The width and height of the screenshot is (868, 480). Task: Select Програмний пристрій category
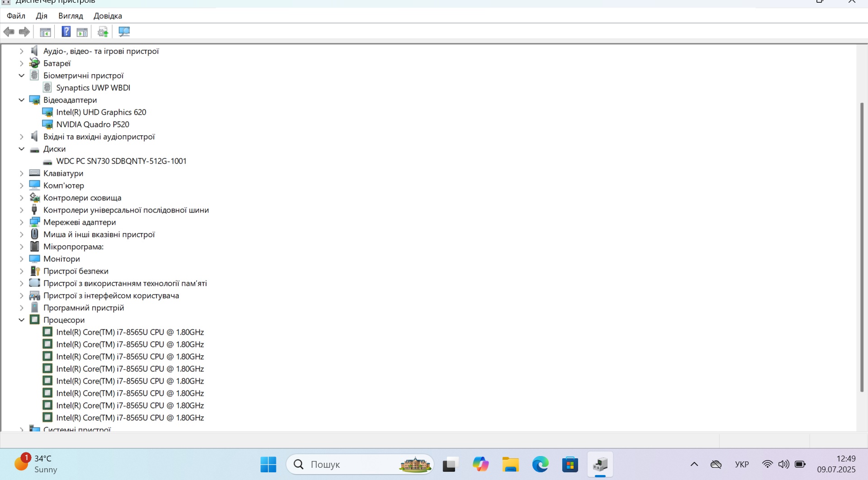pos(84,308)
